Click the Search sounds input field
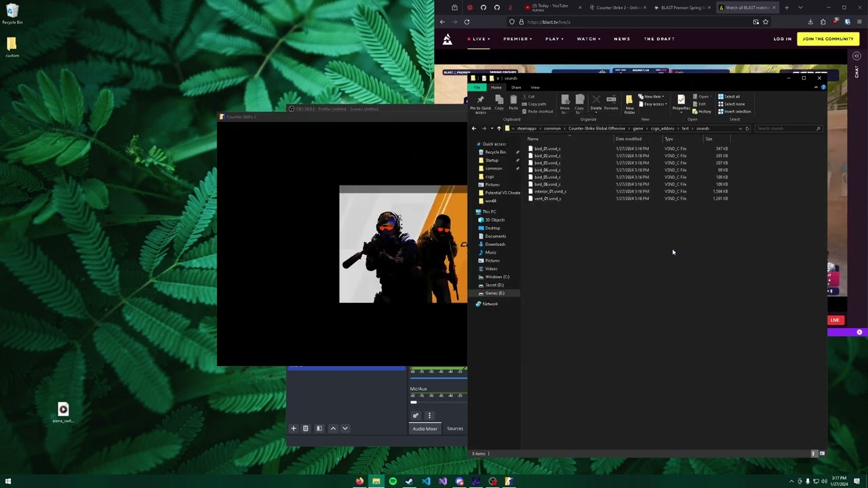868x488 pixels. (788, 129)
